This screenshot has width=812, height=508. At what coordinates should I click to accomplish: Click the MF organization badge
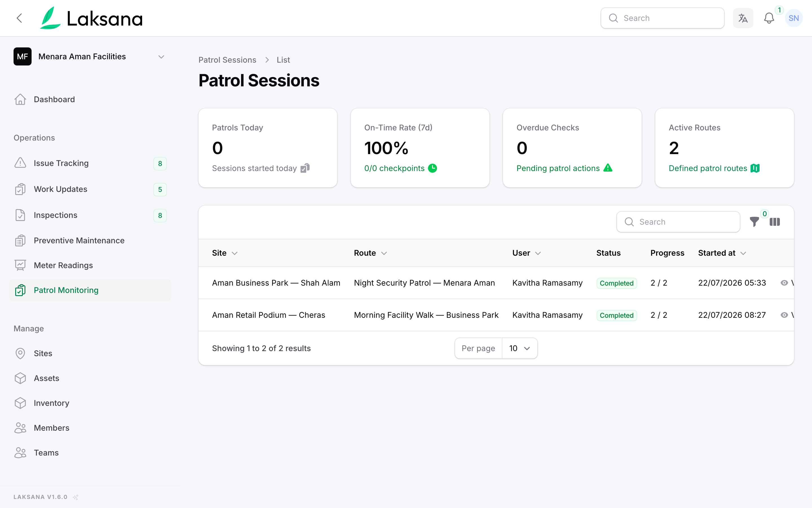[23, 56]
